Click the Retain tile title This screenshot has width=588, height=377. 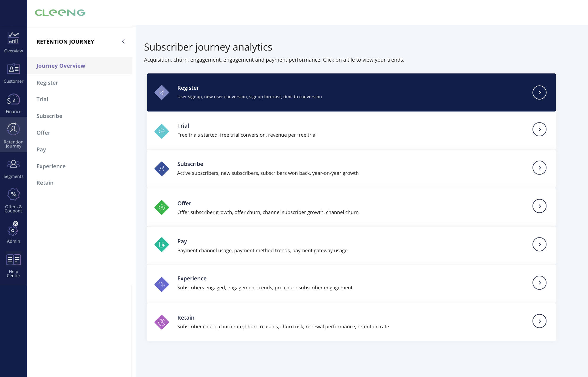(186, 318)
